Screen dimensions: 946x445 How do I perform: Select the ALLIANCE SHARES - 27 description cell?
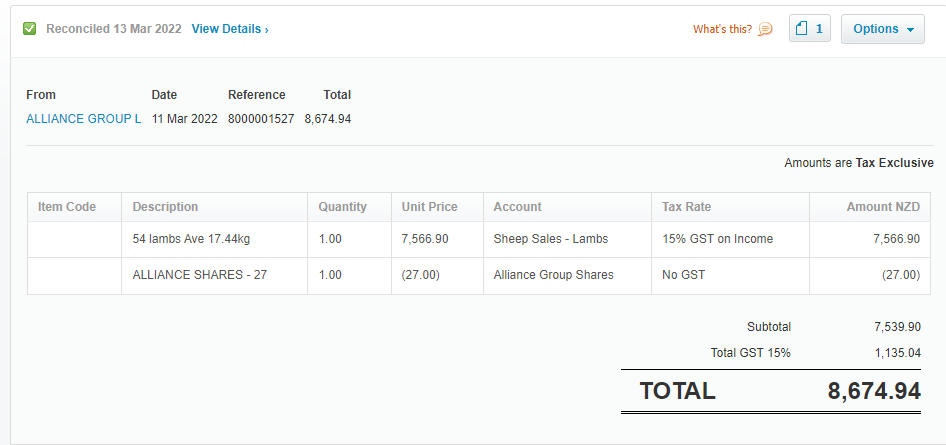click(x=214, y=276)
